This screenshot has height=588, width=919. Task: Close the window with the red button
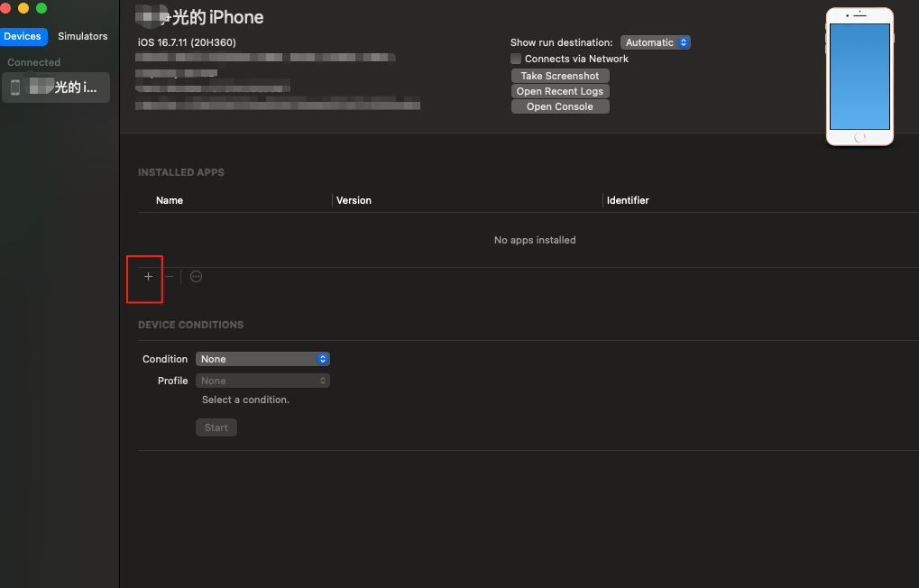pos(6,8)
